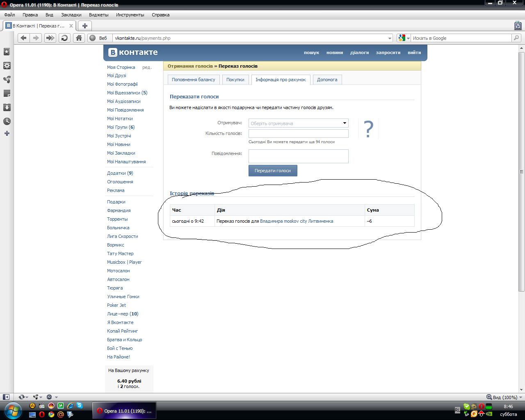Open Opera Turbo status bar icon

(x=49, y=397)
